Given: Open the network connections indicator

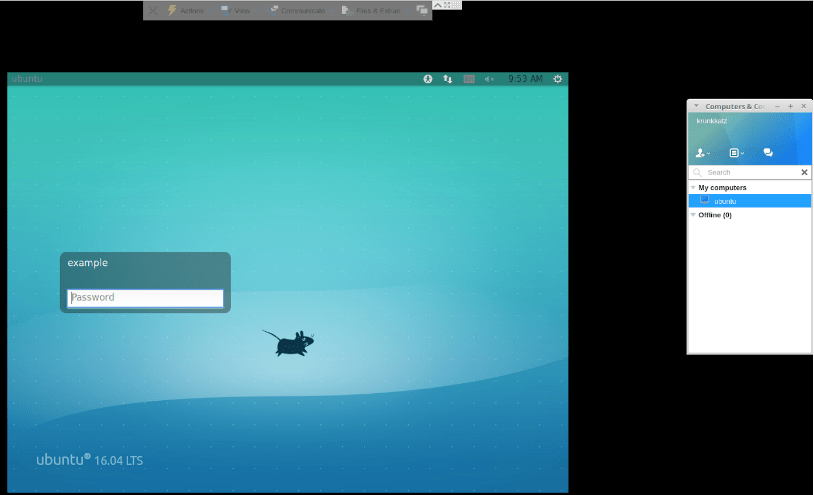Looking at the screenshot, I should [447, 79].
